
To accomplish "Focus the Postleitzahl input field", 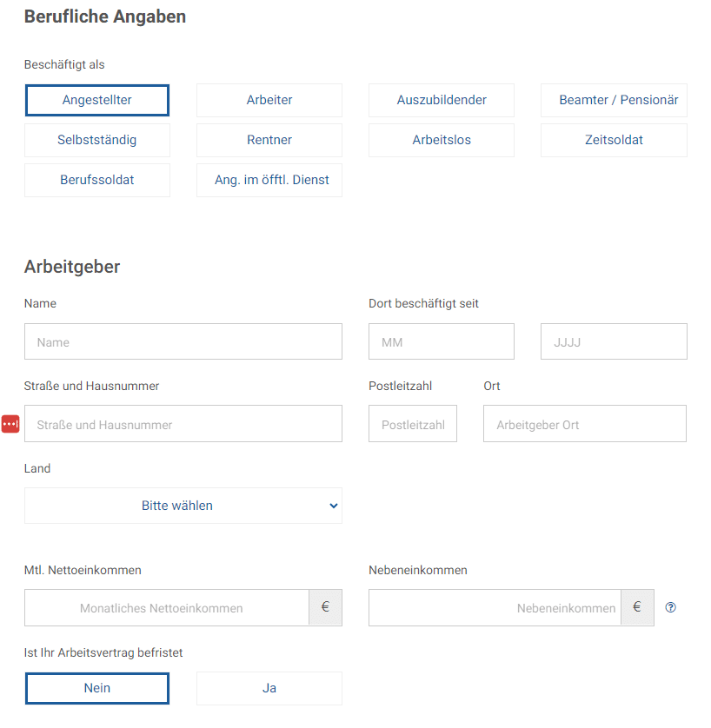I will (x=413, y=423).
